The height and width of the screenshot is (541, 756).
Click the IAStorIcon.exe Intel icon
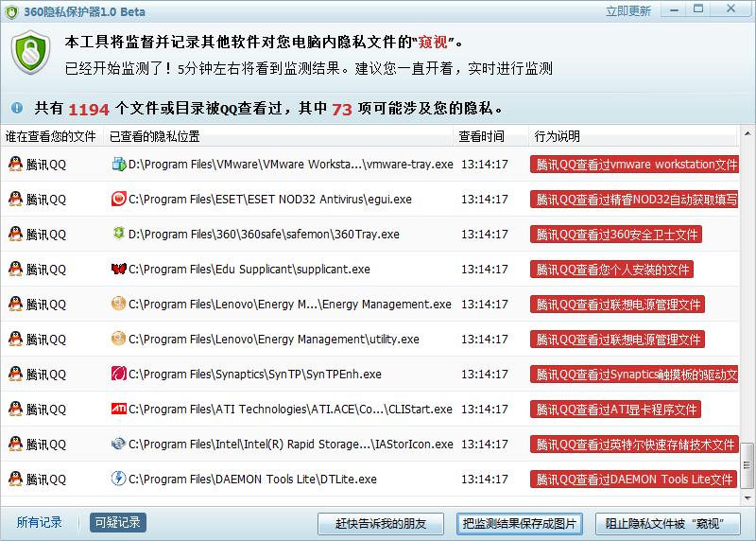click(119, 444)
